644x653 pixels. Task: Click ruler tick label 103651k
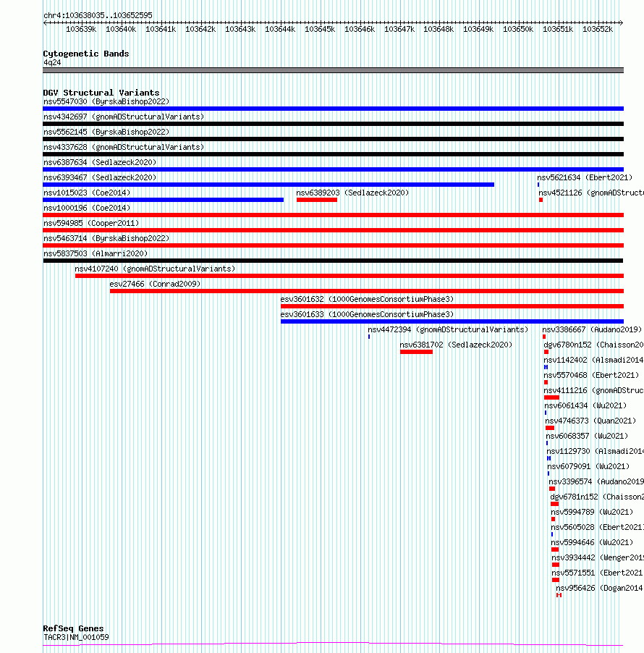pos(558,29)
